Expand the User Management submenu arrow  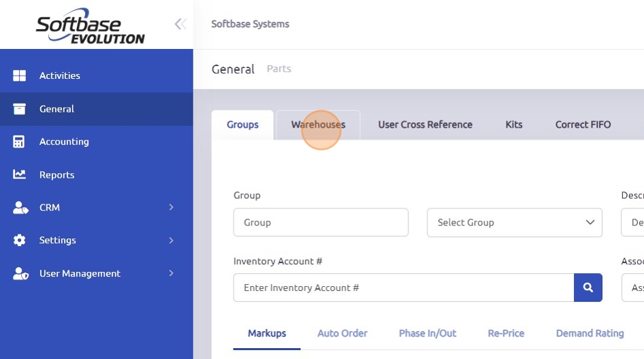172,273
